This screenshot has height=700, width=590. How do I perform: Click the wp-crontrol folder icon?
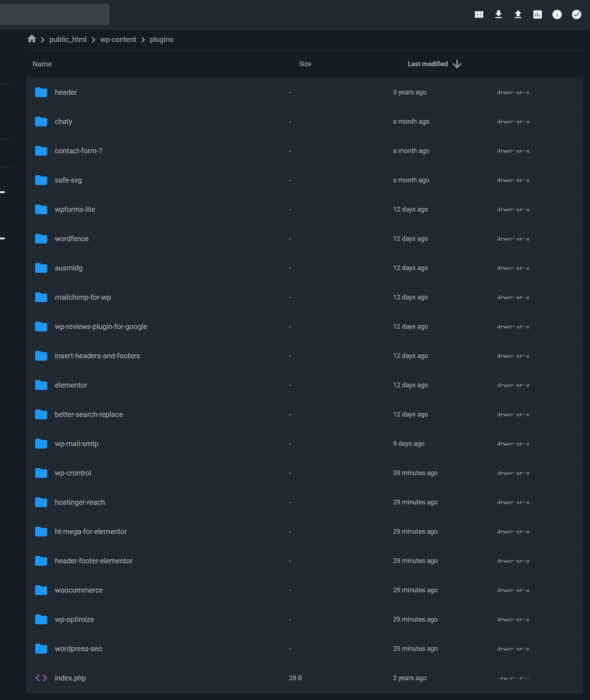pos(41,473)
